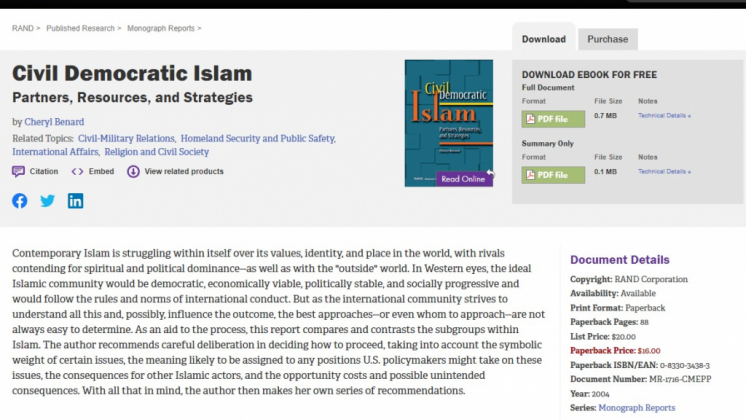Click Partners, Resources, and Strategies subtitle
This screenshot has width=746, height=420.
pyautogui.click(x=132, y=98)
